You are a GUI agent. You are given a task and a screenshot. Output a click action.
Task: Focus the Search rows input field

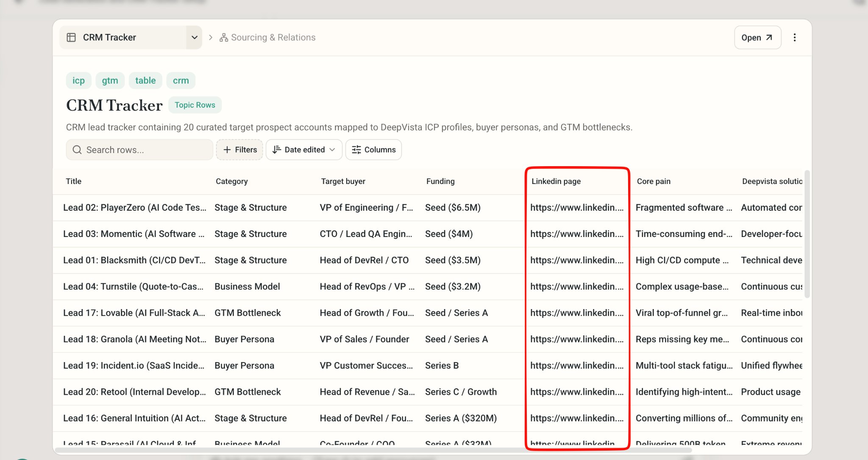point(139,150)
